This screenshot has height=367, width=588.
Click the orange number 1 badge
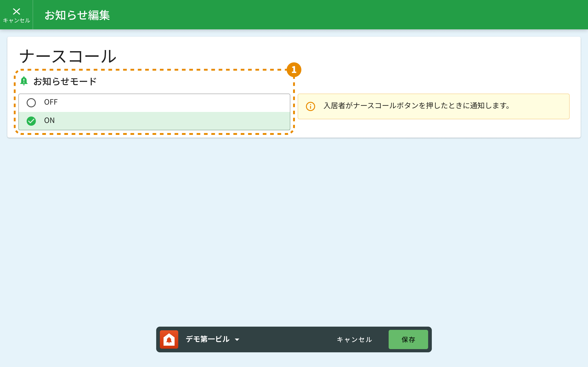(294, 70)
